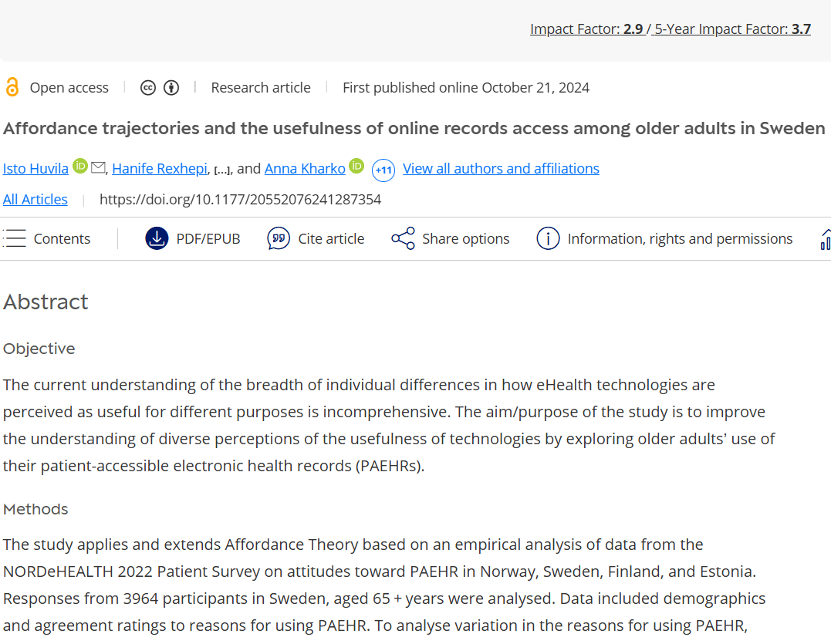The width and height of the screenshot is (831, 644).
Task: Click the information circle icon
Action: (x=548, y=239)
